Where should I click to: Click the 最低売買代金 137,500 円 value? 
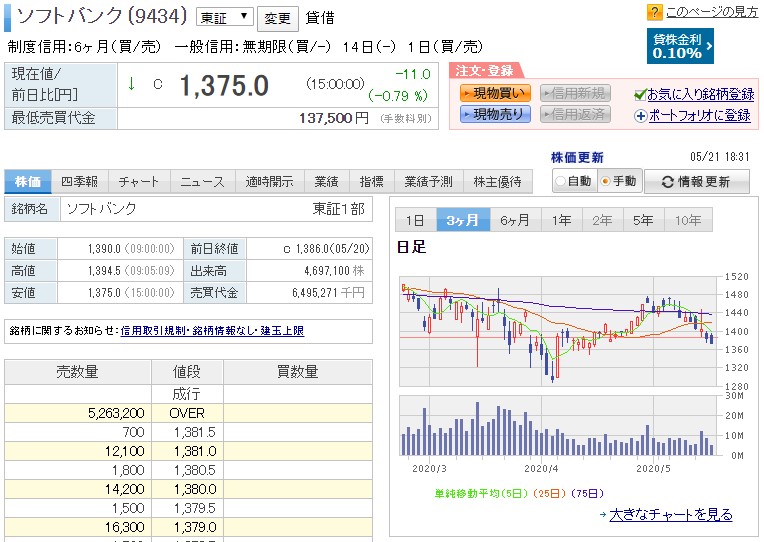tap(334, 118)
